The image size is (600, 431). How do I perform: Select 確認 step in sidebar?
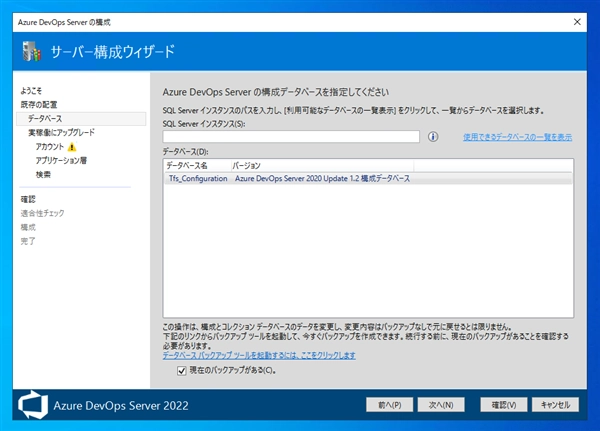(28, 199)
